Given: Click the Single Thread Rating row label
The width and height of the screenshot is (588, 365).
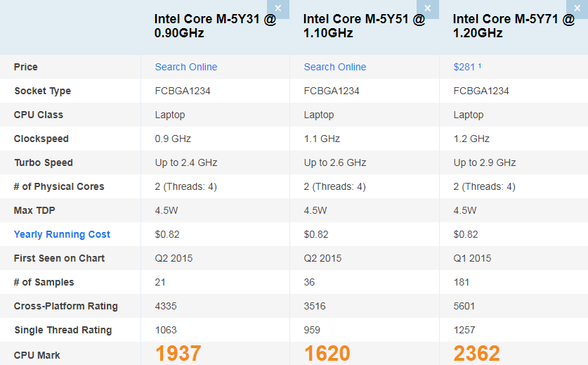Looking at the screenshot, I should 63,330.
